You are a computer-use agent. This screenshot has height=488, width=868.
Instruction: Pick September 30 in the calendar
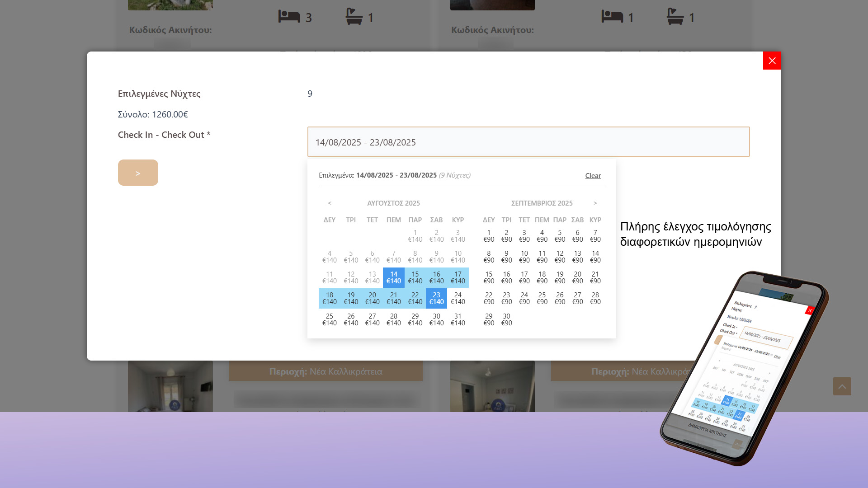pyautogui.click(x=506, y=319)
